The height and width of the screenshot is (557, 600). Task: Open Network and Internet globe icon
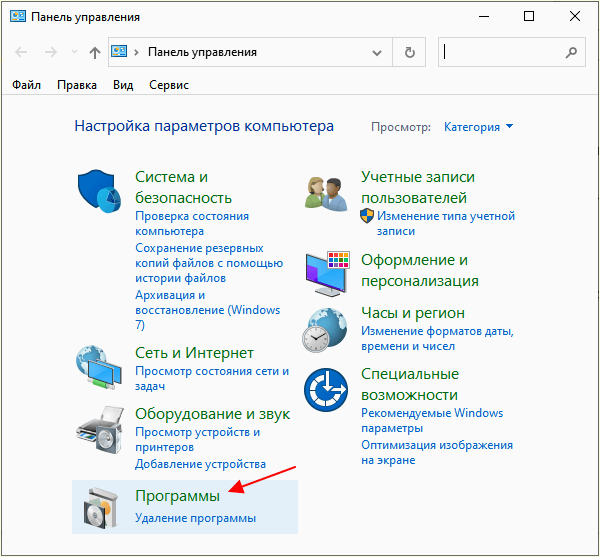click(99, 368)
